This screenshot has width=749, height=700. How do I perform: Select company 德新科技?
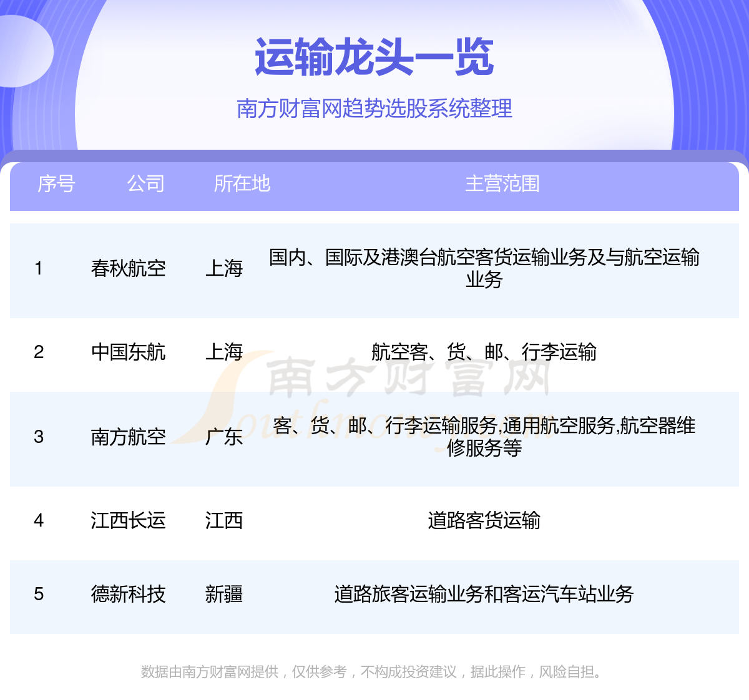[129, 594]
